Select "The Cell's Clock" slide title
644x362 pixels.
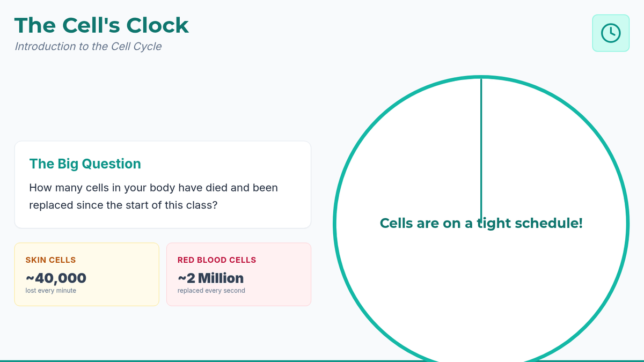click(101, 25)
